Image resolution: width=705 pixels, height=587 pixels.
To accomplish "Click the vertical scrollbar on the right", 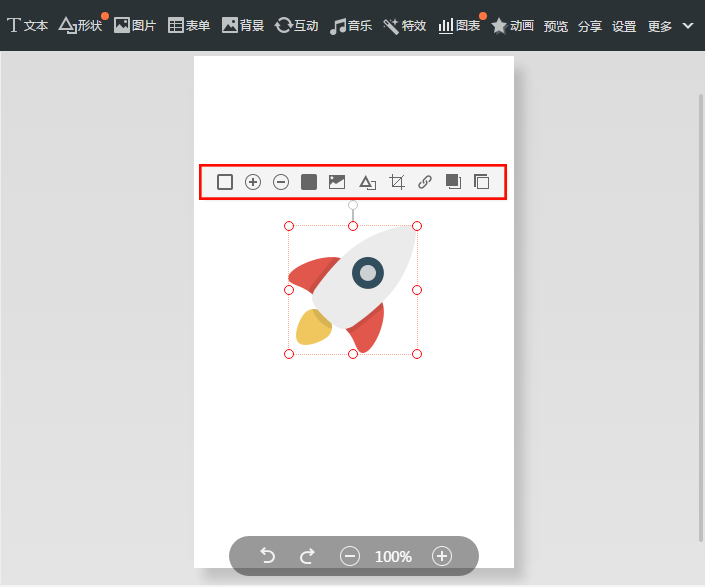I will click(x=701, y=317).
